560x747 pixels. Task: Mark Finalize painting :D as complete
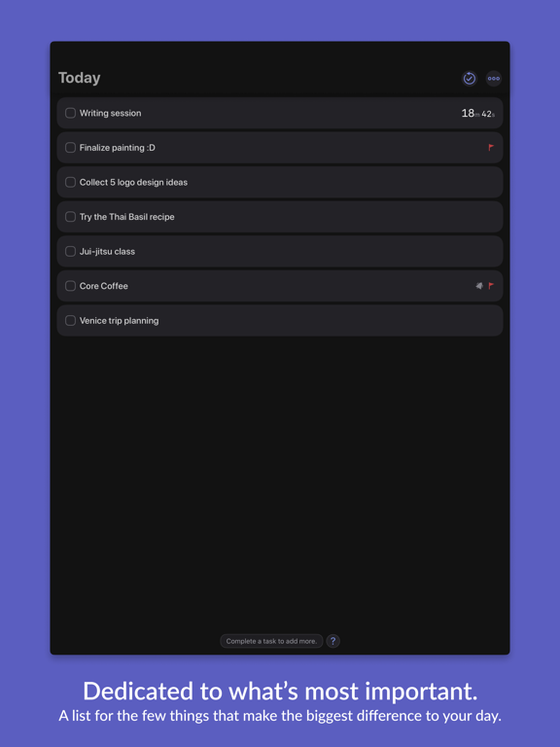click(70, 148)
